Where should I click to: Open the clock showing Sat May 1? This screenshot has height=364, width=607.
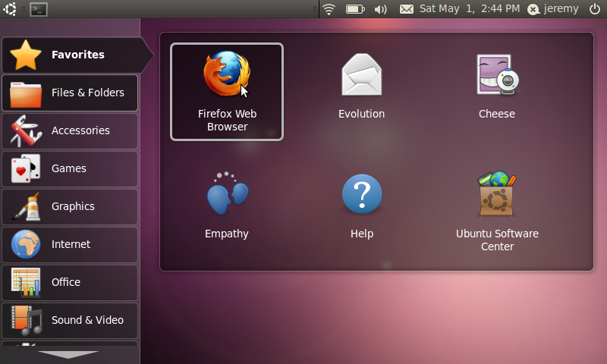coord(470,8)
